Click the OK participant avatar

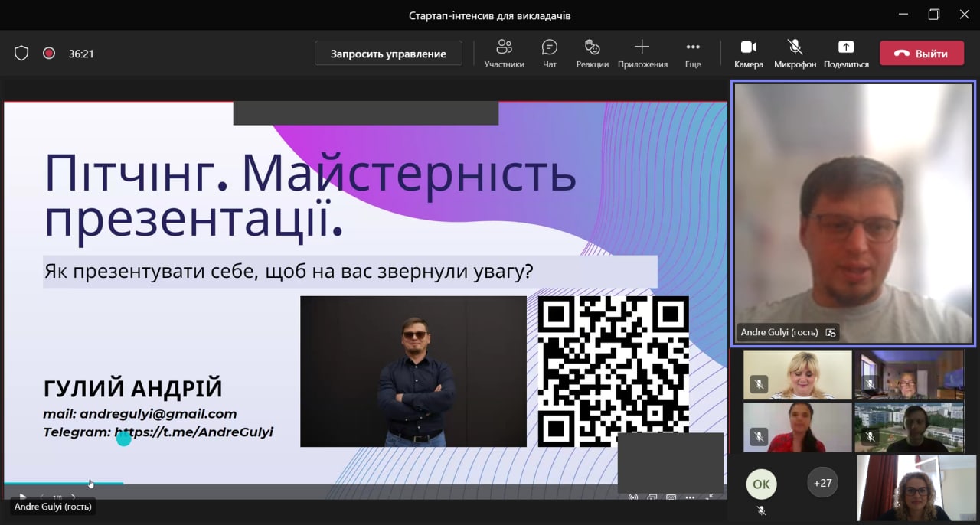tap(761, 484)
